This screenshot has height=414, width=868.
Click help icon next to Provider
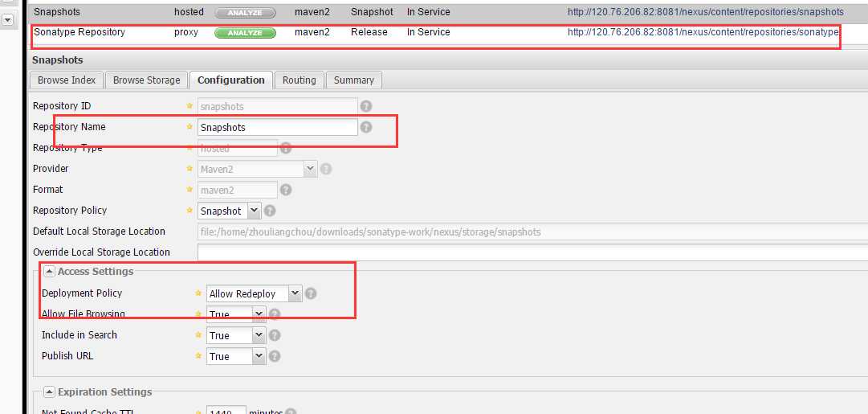326,169
